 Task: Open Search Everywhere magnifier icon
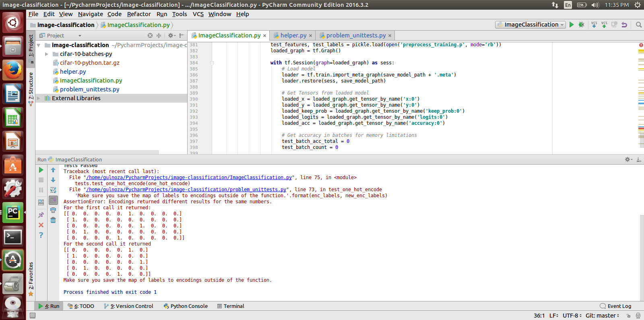(638, 25)
